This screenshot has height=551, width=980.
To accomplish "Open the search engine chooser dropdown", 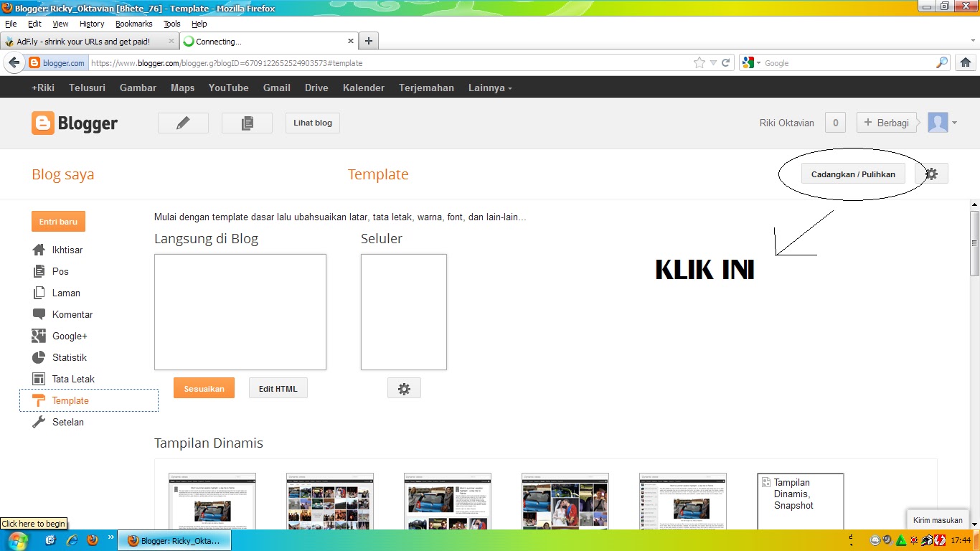I will (758, 63).
